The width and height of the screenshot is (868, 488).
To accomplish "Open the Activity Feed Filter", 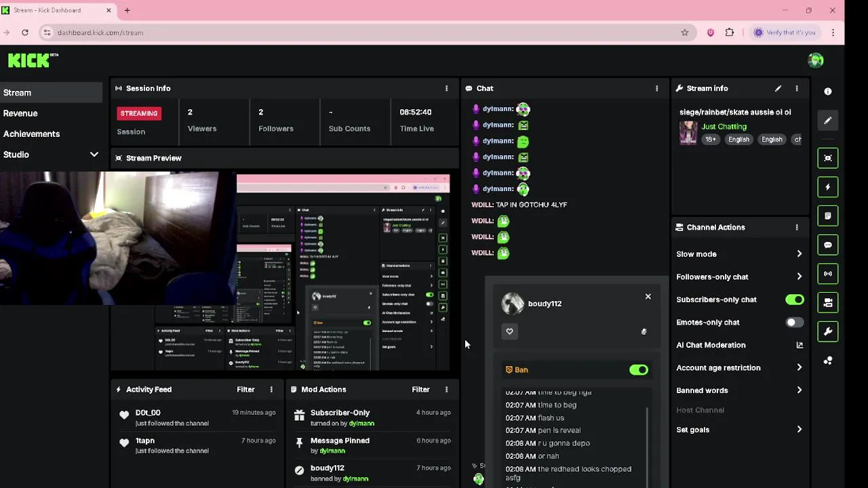I will click(245, 389).
